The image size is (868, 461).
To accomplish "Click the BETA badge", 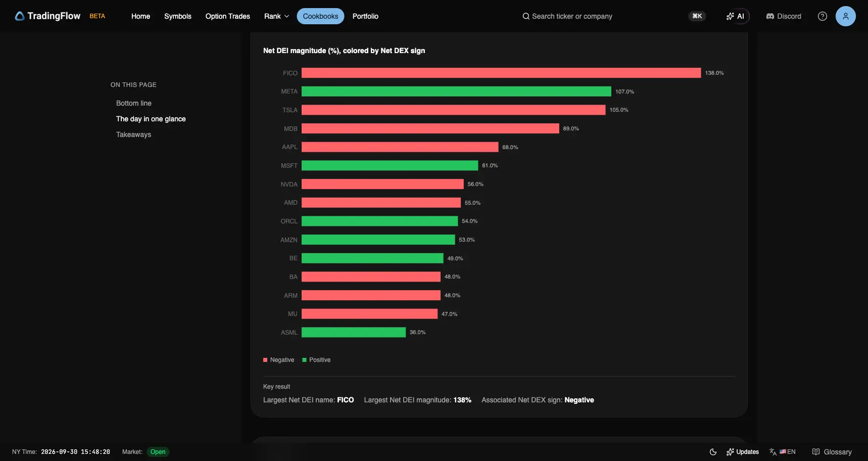I will pos(98,16).
